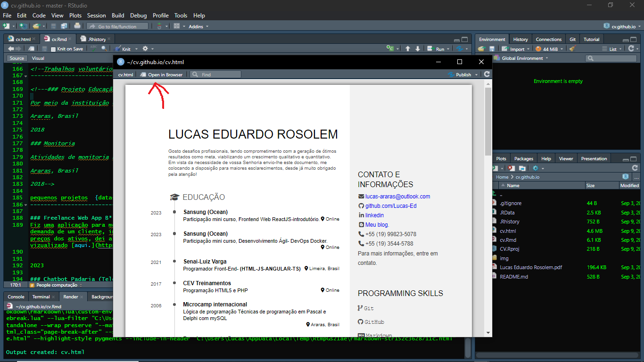This screenshot has height=362, width=644.
Task: Click the Publish button in viewer
Action: point(460,74)
